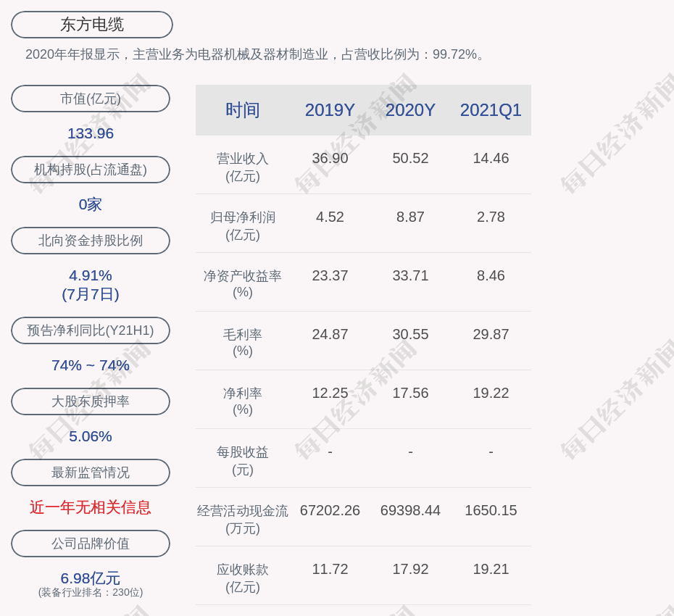Click the 133.96 market value figure
The image size is (674, 616).
coord(91,133)
